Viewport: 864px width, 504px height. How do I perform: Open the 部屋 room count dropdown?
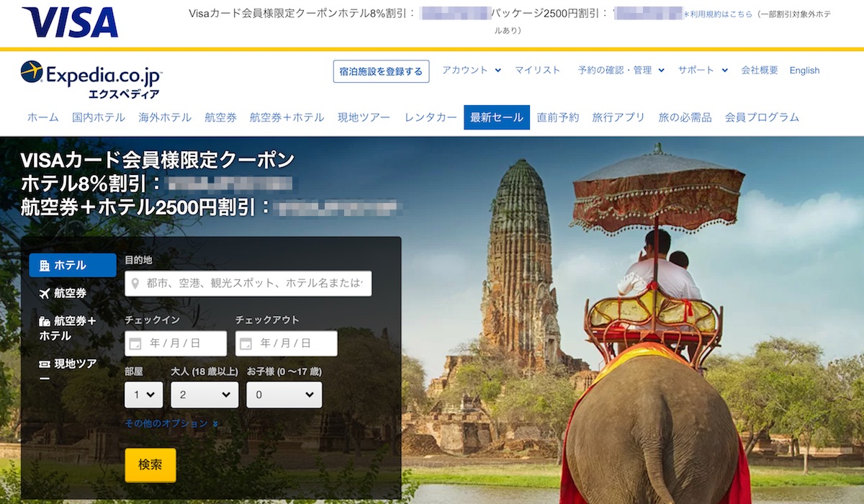pyautogui.click(x=144, y=395)
